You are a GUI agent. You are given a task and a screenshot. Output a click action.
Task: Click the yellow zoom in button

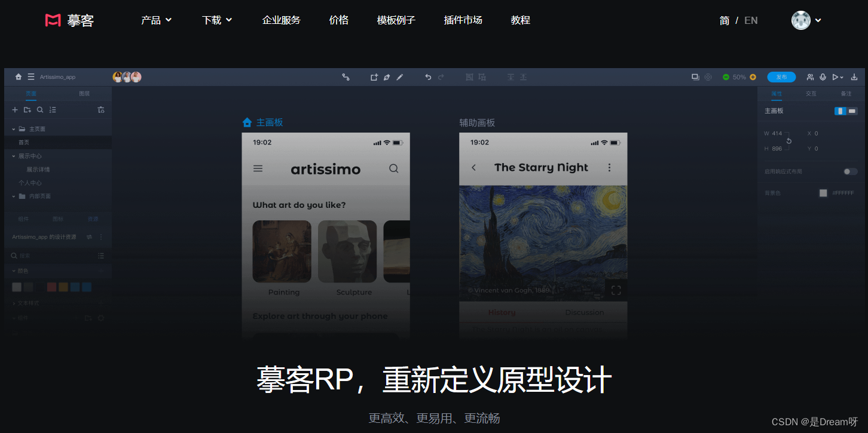753,77
